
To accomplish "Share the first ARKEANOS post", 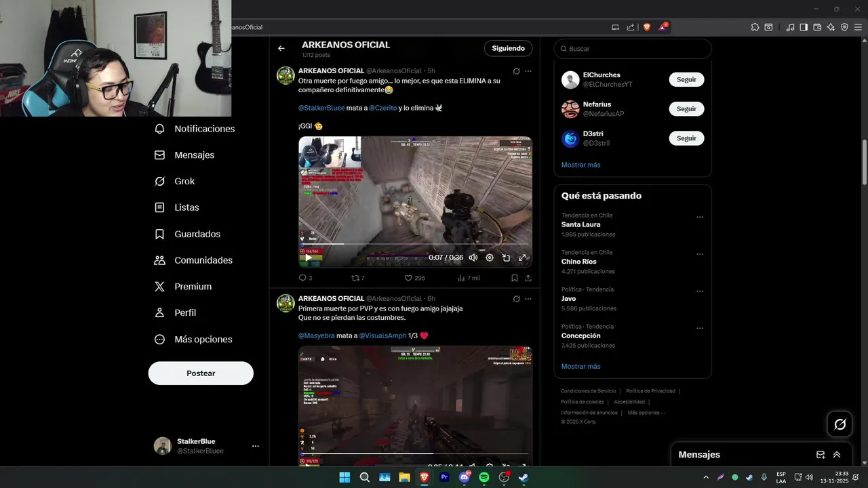I will (528, 278).
